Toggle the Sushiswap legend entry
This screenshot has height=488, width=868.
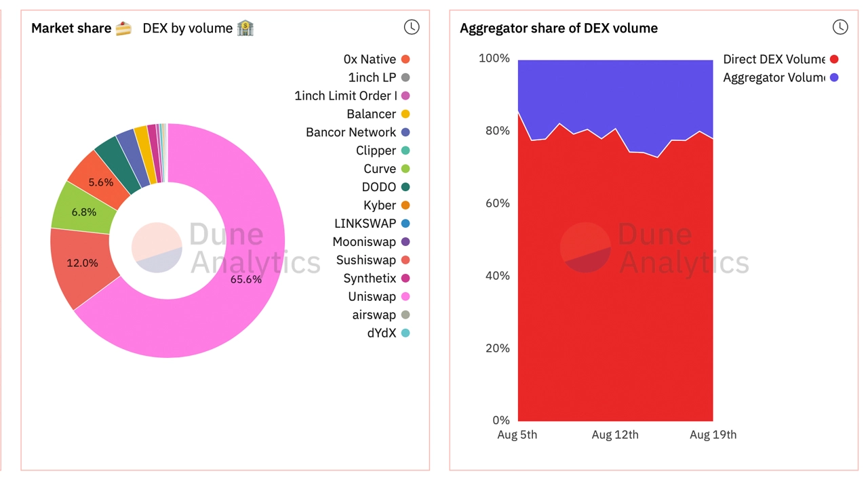(373, 260)
